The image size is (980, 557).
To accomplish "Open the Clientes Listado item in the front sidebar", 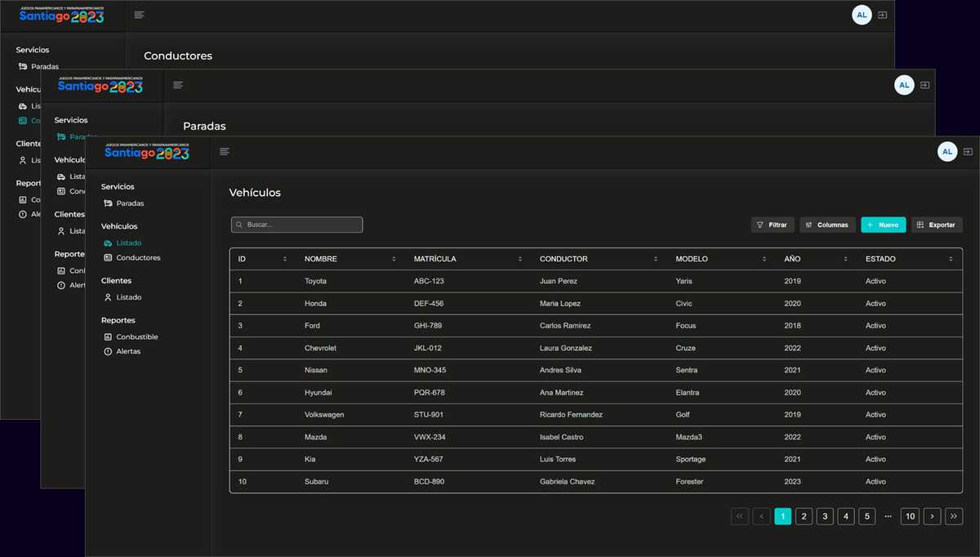I will 128,298.
